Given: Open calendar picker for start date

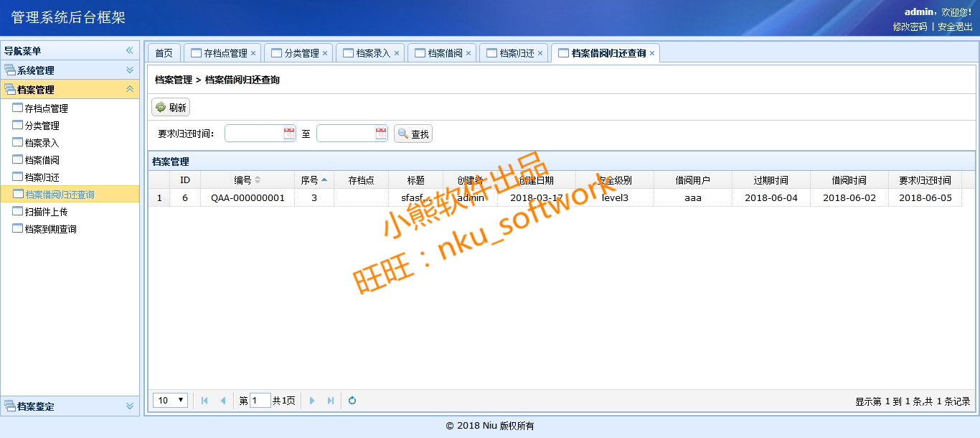Looking at the screenshot, I should [288, 134].
